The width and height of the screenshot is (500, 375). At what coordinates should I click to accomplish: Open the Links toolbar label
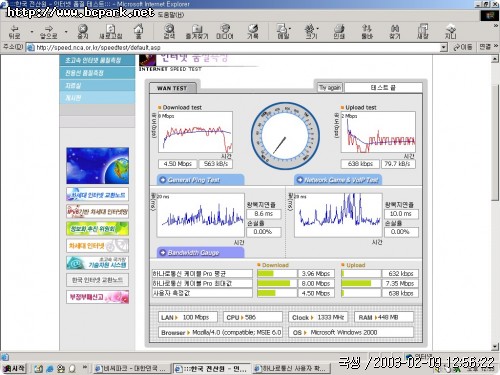click(x=485, y=47)
